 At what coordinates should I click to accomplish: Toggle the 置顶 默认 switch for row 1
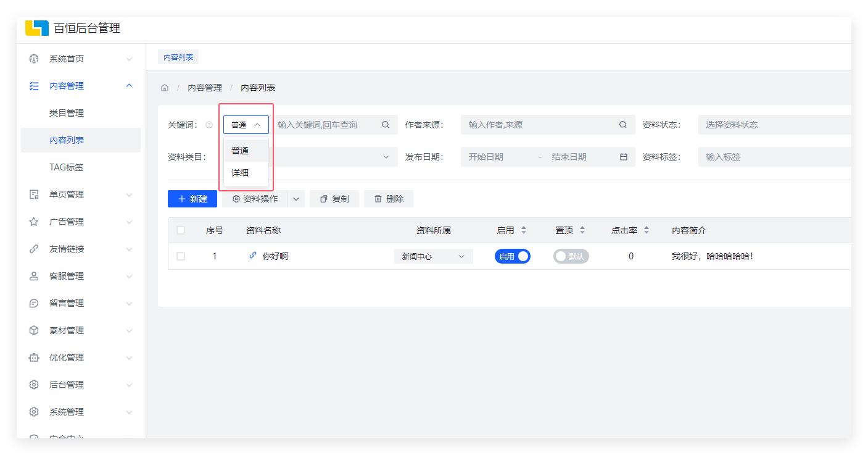coord(571,256)
